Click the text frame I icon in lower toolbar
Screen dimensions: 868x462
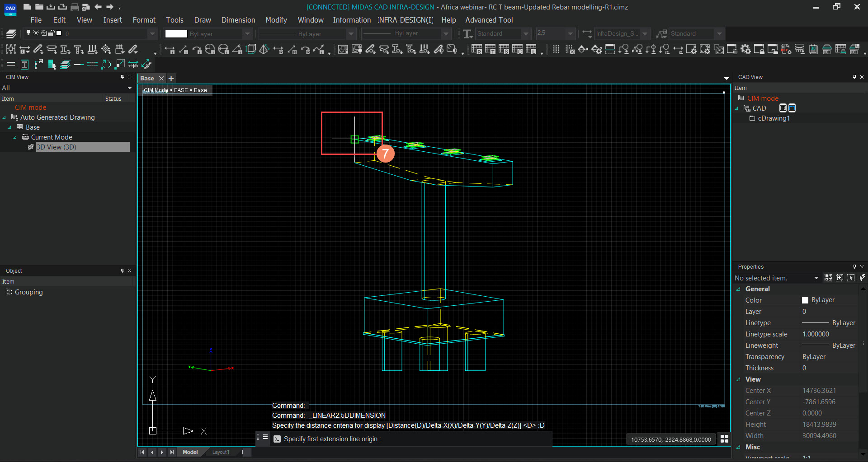25,65
